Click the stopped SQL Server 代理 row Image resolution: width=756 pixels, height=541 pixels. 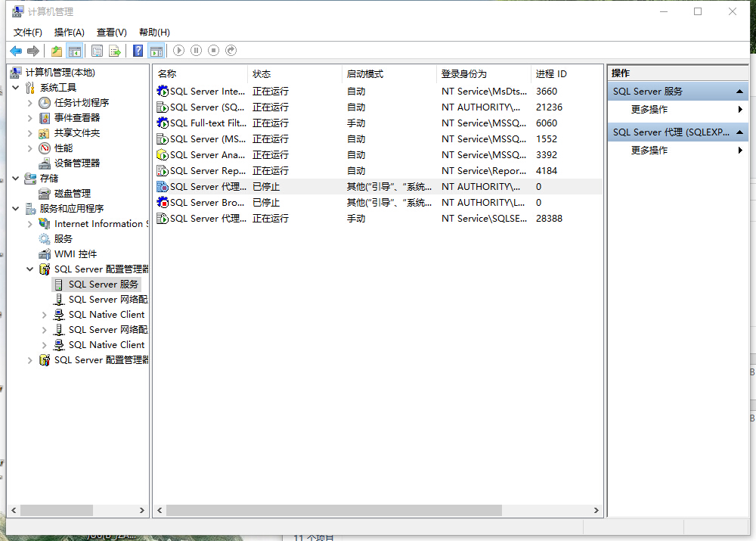[379, 186]
